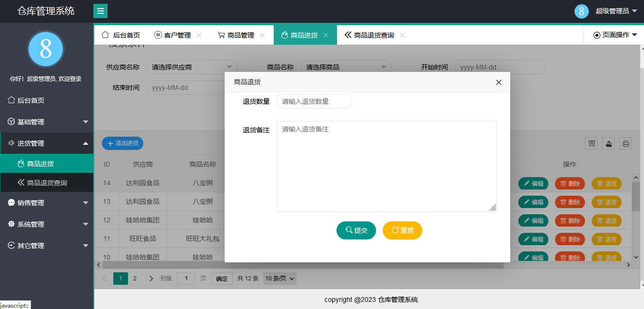
Task: Open the 页面操作 menu at top right
Action: (613, 34)
